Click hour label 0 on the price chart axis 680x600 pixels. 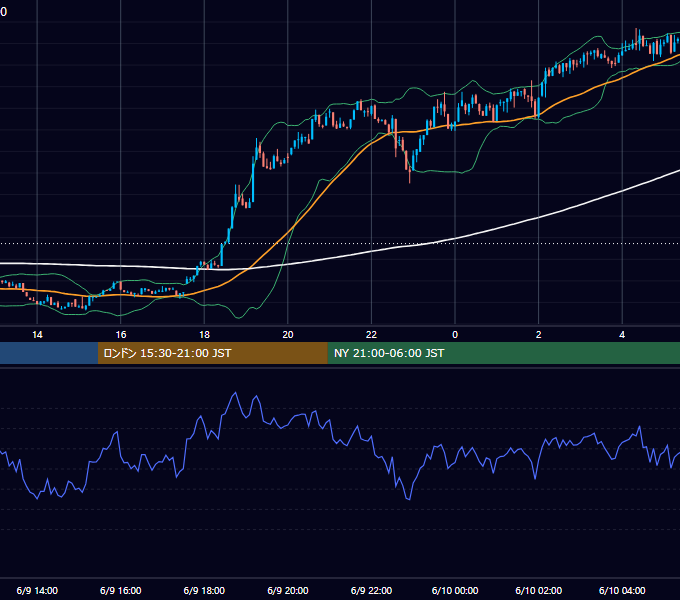coord(455,335)
